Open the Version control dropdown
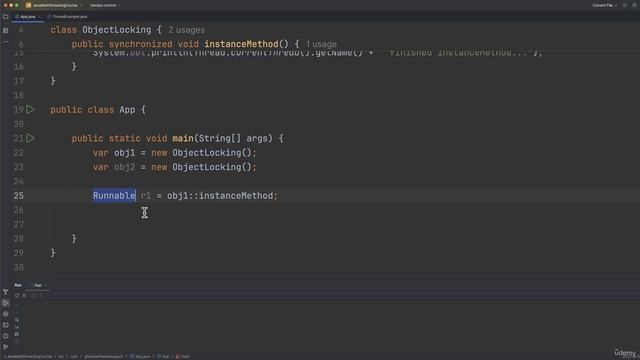The width and height of the screenshot is (640, 360). [x=105, y=5]
